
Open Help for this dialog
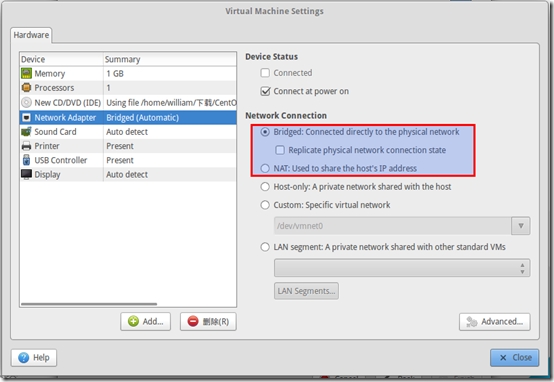(x=34, y=358)
